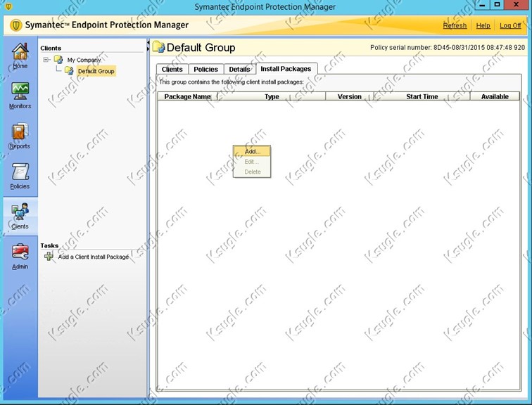Select My Company in the tree

tap(84, 60)
